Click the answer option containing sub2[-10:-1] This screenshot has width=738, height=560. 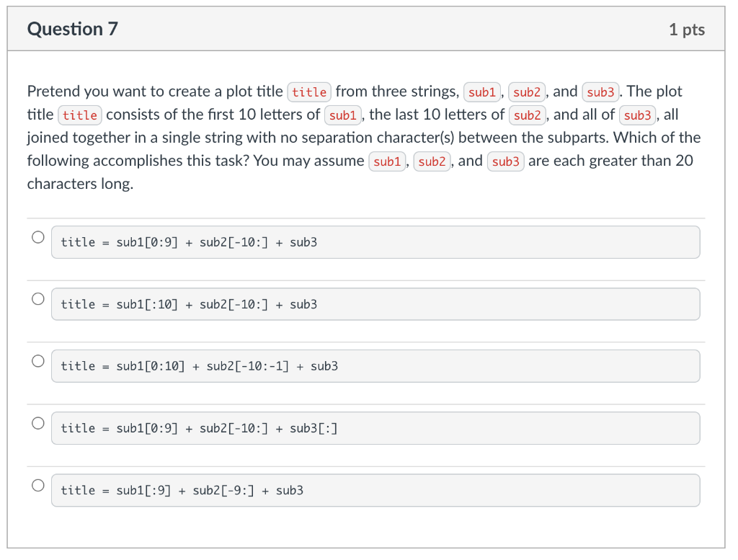375,365
